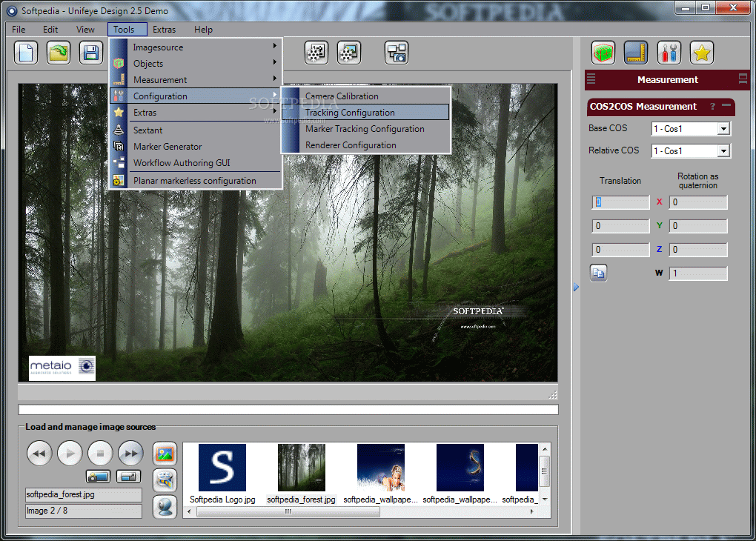Select the softpedia_forest.jpg thumbnail
The image size is (756, 541).
click(302, 468)
